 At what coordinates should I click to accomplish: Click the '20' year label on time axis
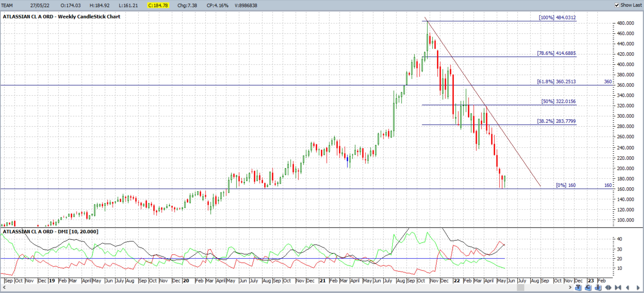(x=186, y=280)
